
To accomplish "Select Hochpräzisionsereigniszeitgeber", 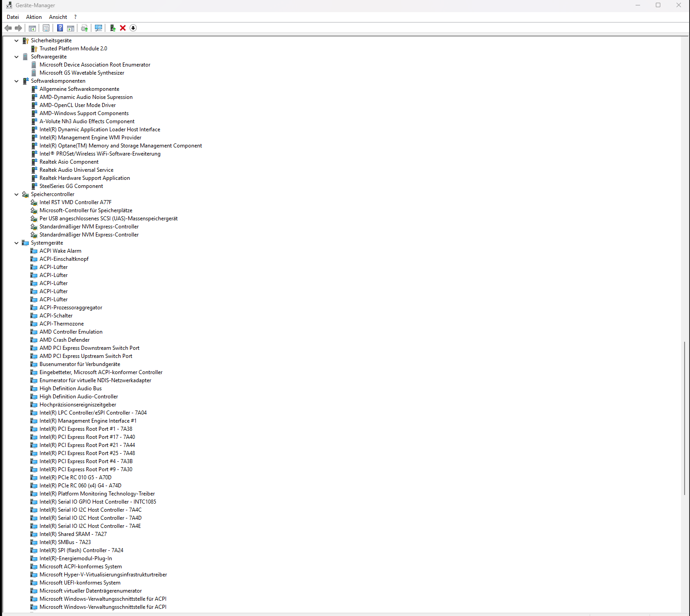I will click(x=78, y=405).
